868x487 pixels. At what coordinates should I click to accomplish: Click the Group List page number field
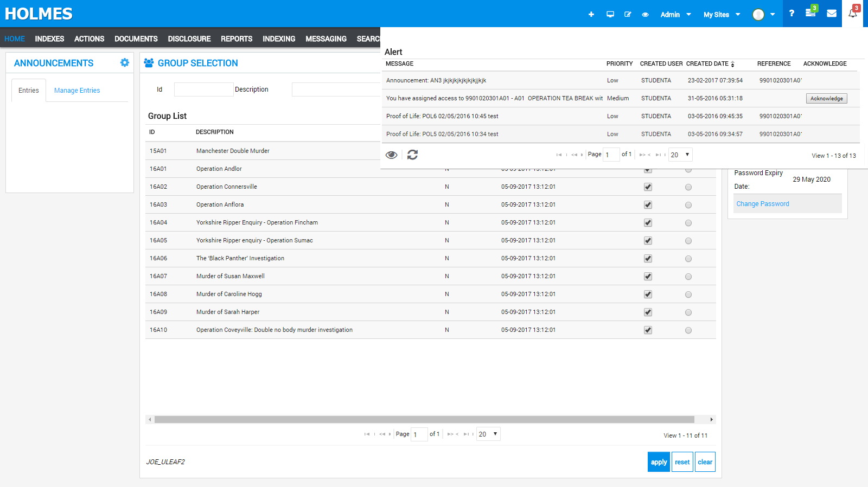click(x=419, y=434)
